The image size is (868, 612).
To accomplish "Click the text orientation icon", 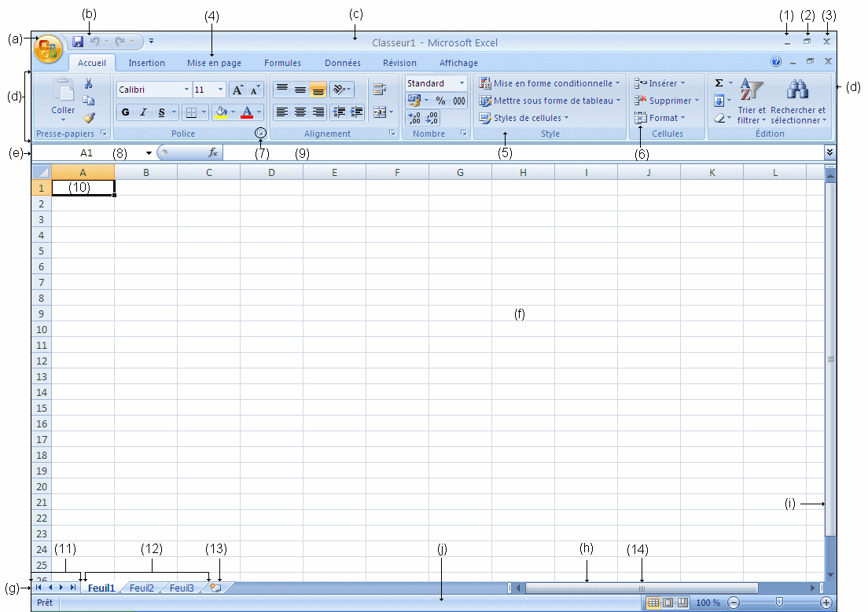I will [x=340, y=89].
